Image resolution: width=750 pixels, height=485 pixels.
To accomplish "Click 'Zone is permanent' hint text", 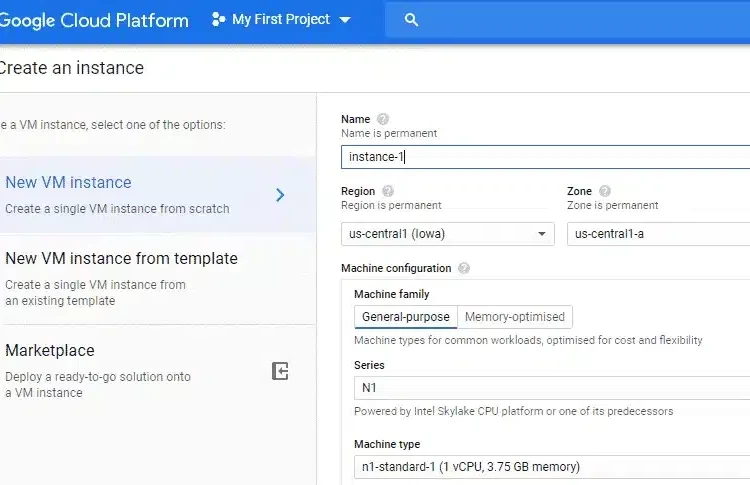I will [x=612, y=205].
